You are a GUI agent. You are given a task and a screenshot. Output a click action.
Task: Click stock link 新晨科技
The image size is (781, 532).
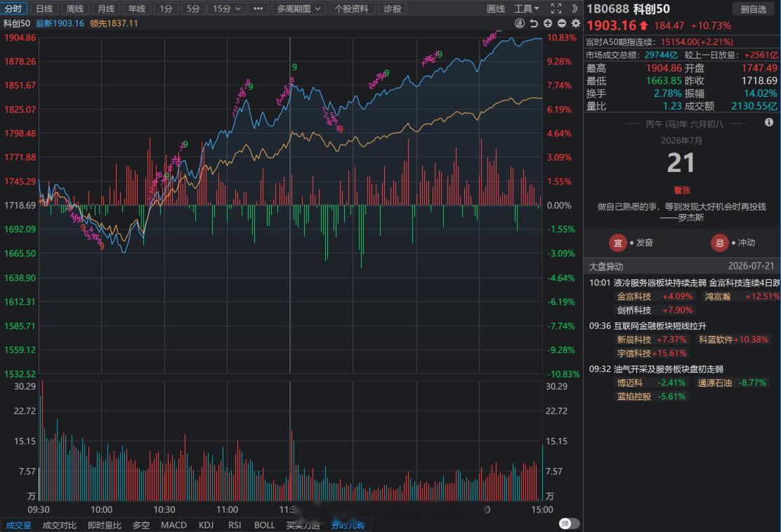coord(634,340)
